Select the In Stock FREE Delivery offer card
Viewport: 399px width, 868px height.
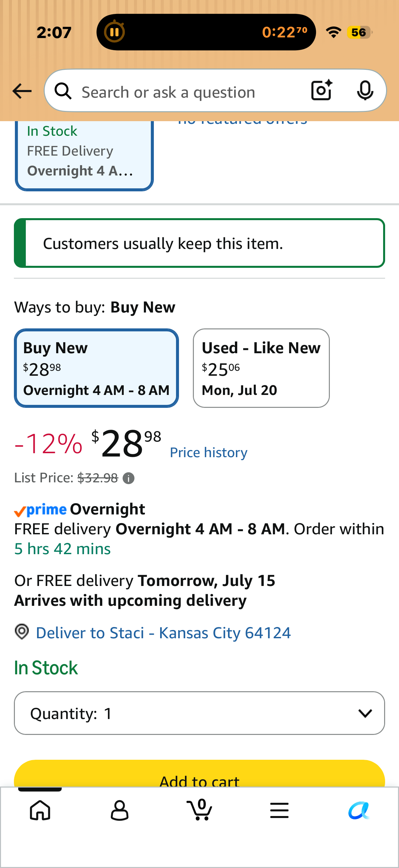tap(84, 155)
